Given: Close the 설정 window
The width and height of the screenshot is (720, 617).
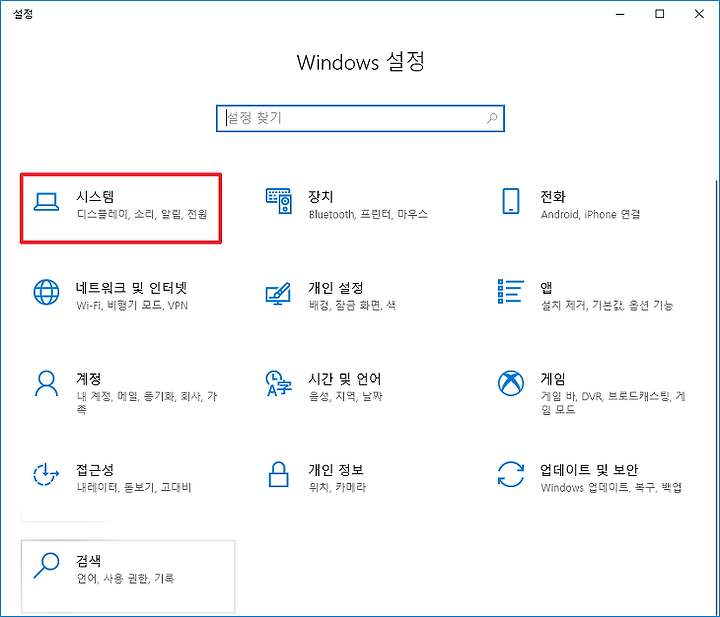Looking at the screenshot, I should [699, 14].
